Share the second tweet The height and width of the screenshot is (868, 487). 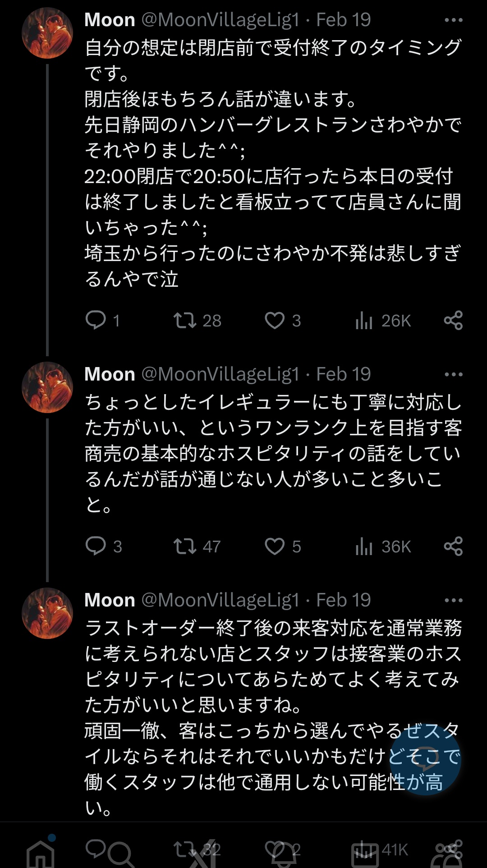pos(453,546)
